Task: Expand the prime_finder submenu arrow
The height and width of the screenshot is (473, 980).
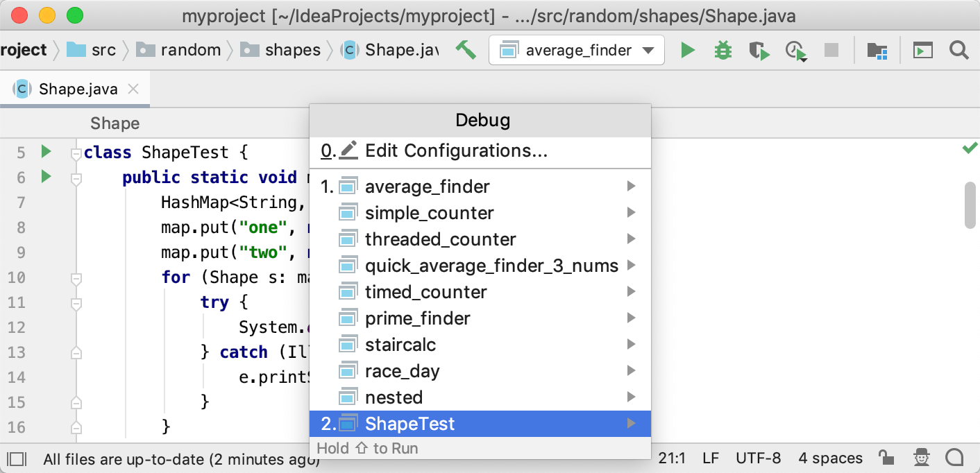Action: tap(630, 318)
